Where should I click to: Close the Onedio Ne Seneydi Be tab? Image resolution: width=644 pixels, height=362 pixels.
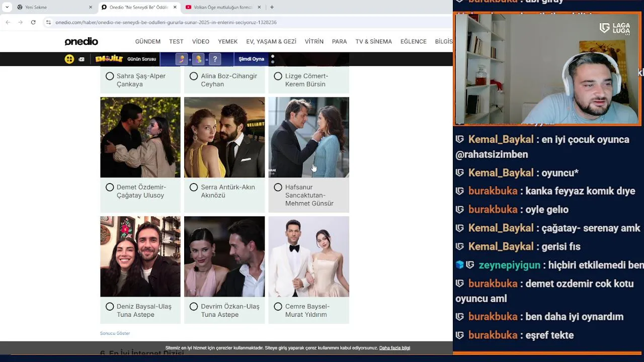pos(175,7)
